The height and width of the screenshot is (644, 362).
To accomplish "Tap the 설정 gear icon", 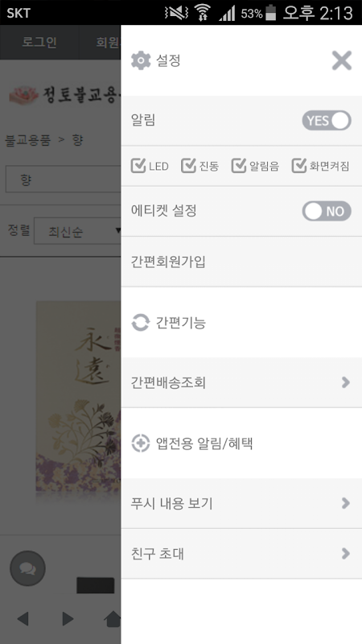I will click(141, 61).
